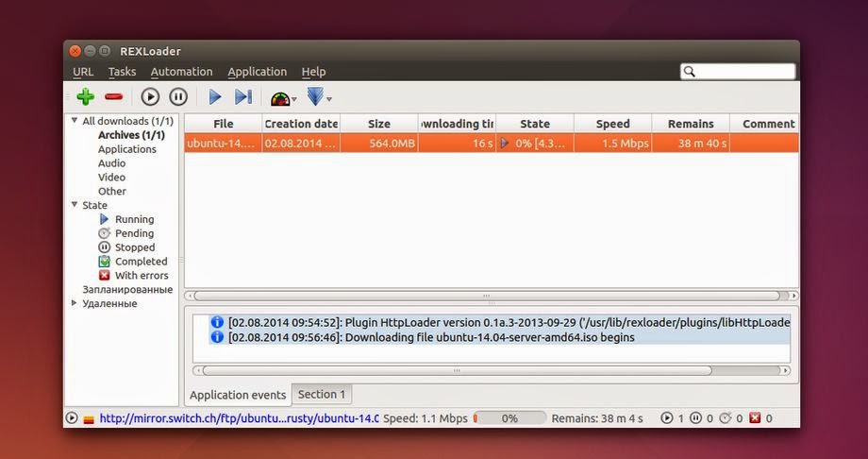Sort by State column header
This screenshot has width=868, height=459.
tap(535, 124)
